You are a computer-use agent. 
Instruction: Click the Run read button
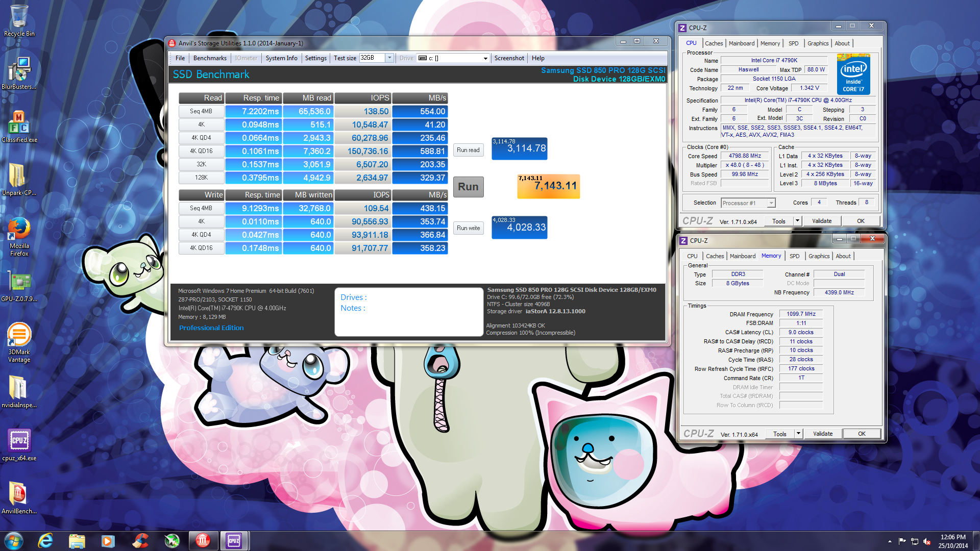pos(468,150)
